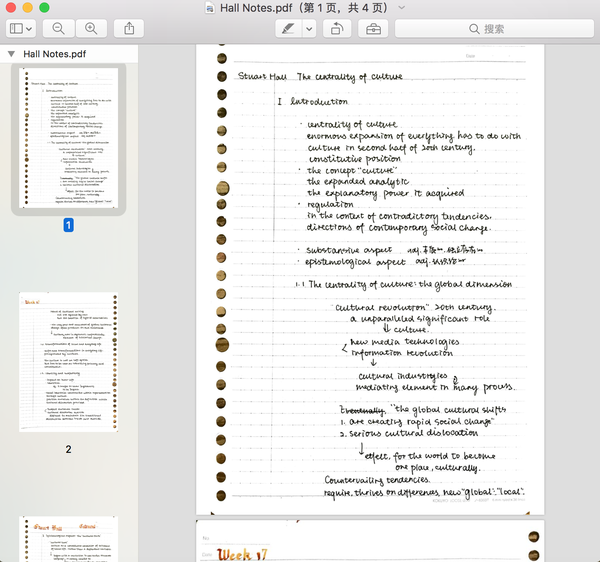The image size is (600, 562).
Task: Collapse the Hall Notes.pdf sidebar group
Action: tap(11, 54)
